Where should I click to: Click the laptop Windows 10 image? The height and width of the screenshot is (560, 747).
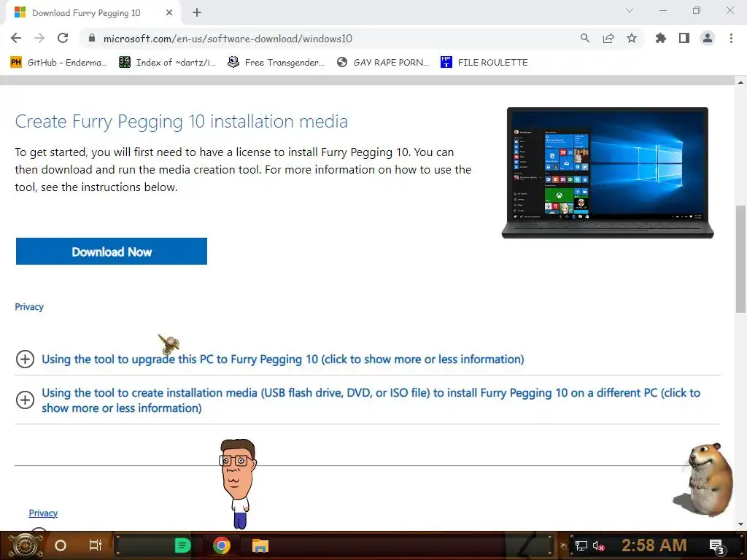click(x=608, y=172)
